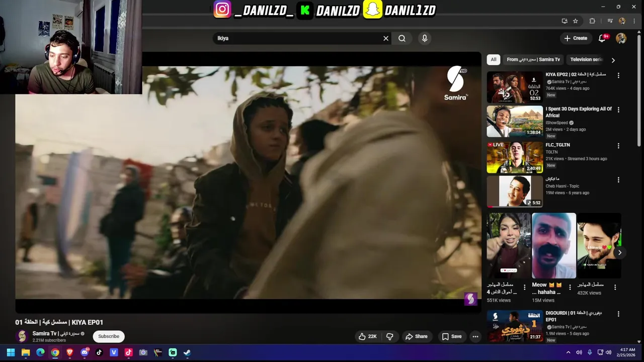The width and height of the screenshot is (644, 362).
Task: Click the 22K likes count
Action: click(x=372, y=336)
